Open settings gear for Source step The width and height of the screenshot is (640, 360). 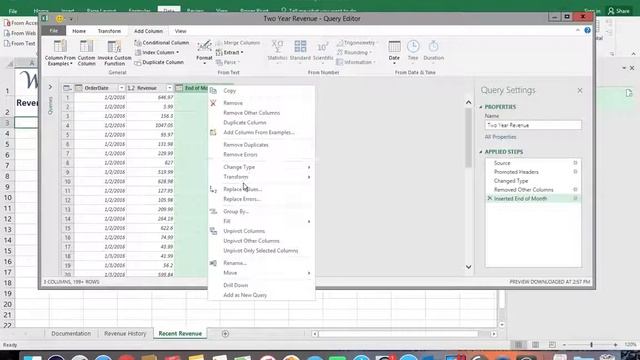click(576, 163)
